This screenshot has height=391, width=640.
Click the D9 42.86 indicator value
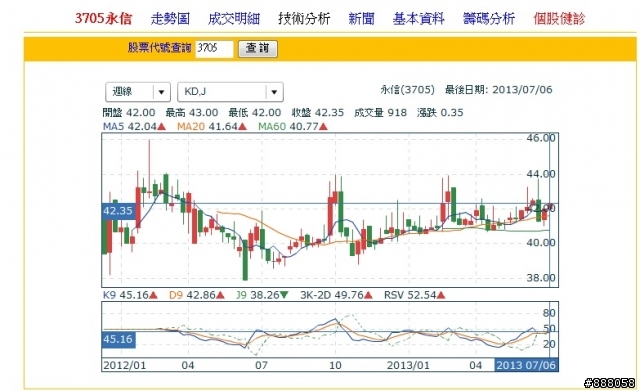(x=197, y=295)
